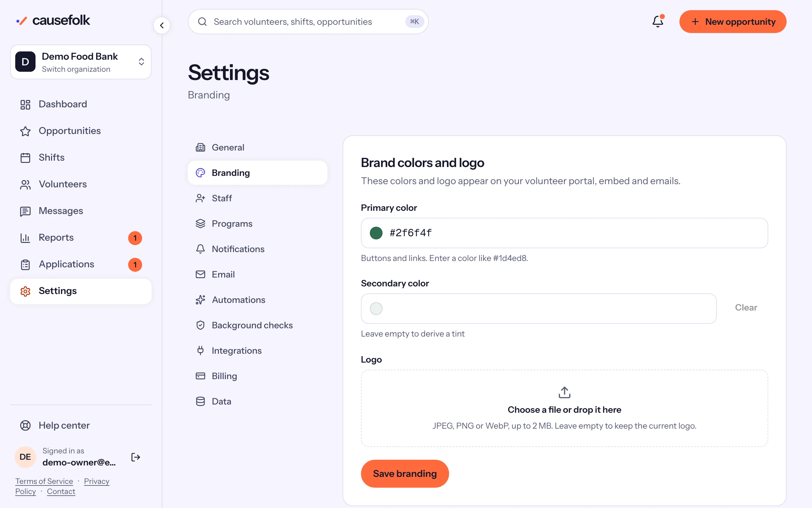Open the Dashboard page

pyautogui.click(x=81, y=104)
